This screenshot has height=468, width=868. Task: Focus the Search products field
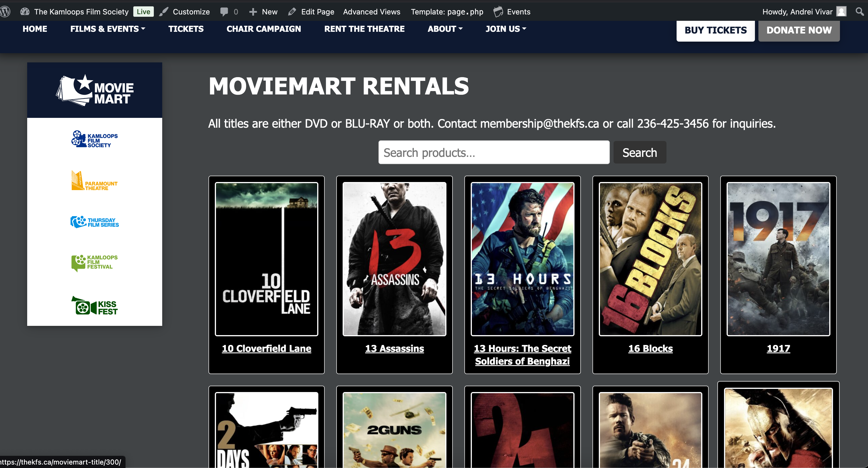click(x=494, y=153)
